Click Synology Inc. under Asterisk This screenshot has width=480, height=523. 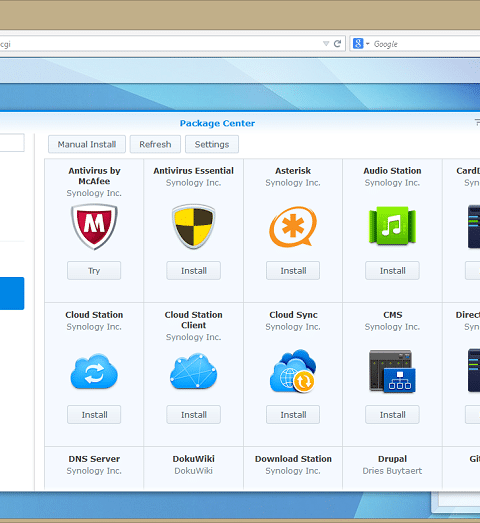[293, 183]
